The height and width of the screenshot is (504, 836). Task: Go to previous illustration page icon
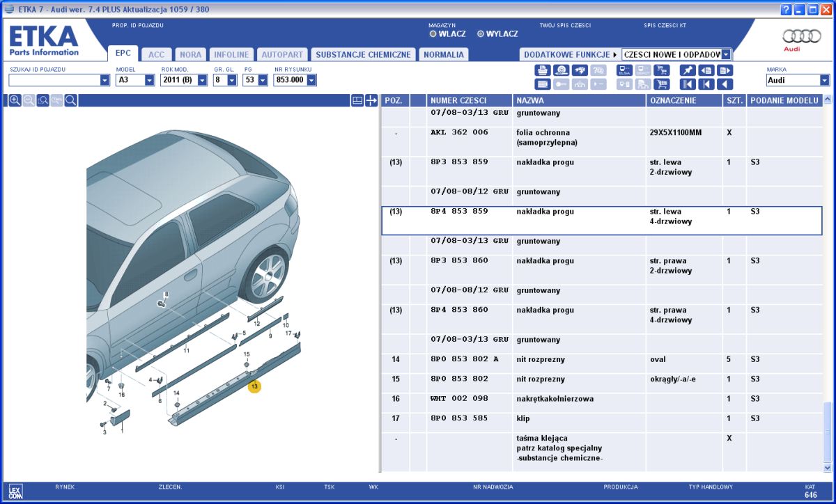point(706,70)
